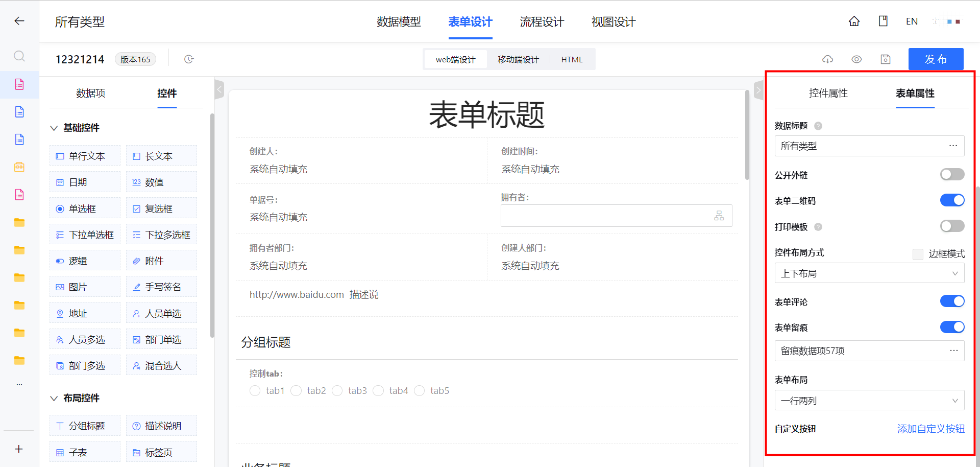Switch to 流程设计 tab

[542, 21]
